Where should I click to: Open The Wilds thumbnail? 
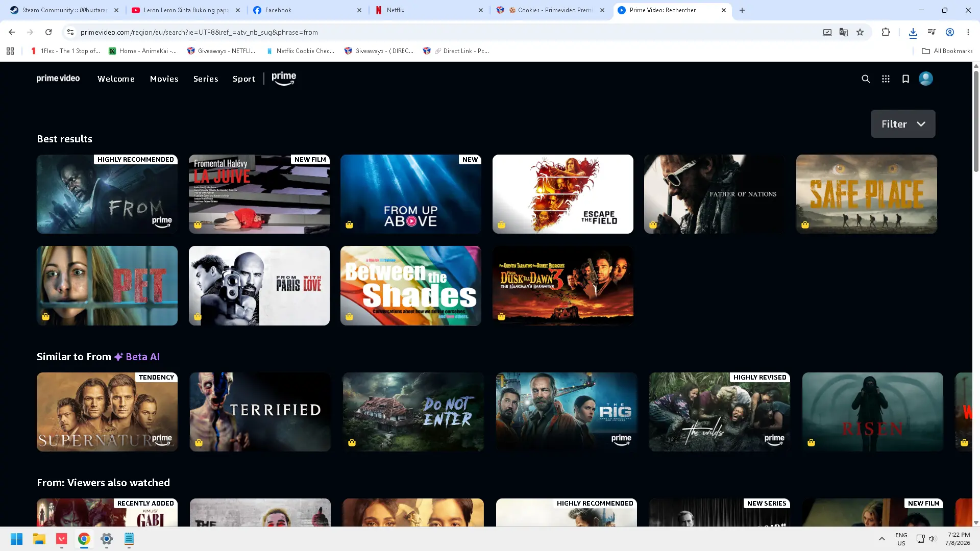(x=720, y=412)
